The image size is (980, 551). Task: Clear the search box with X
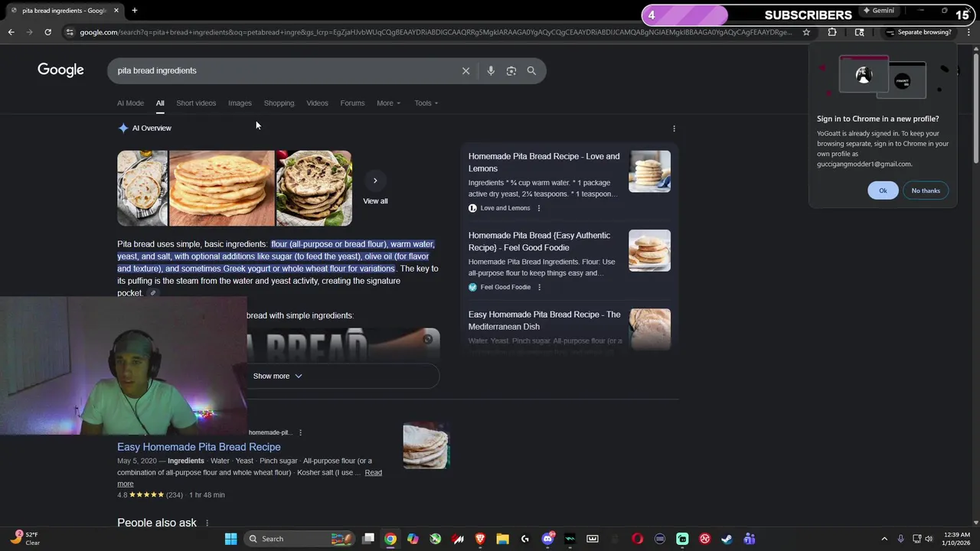pyautogui.click(x=465, y=70)
